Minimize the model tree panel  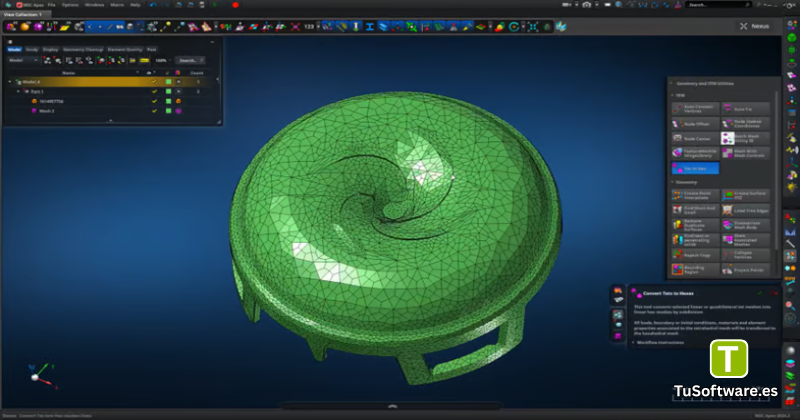tap(212, 42)
